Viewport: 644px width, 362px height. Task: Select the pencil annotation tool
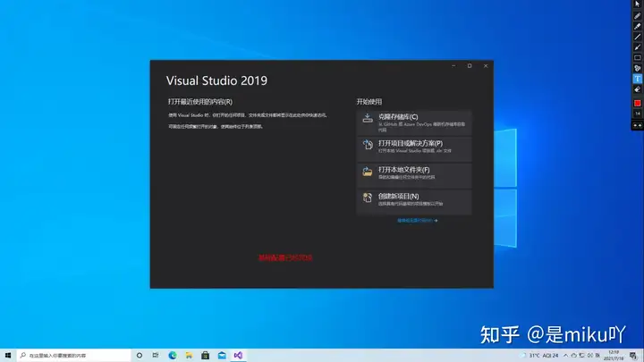[x=637, y=15]
